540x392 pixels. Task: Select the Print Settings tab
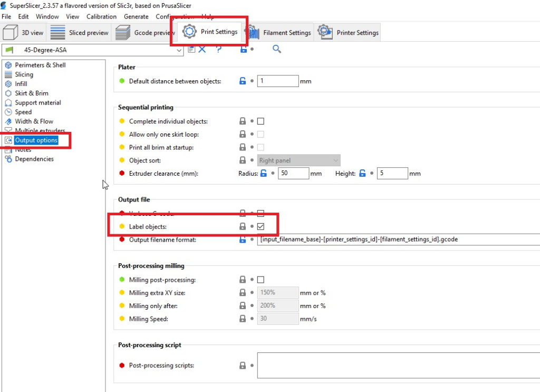click(210, 32)
